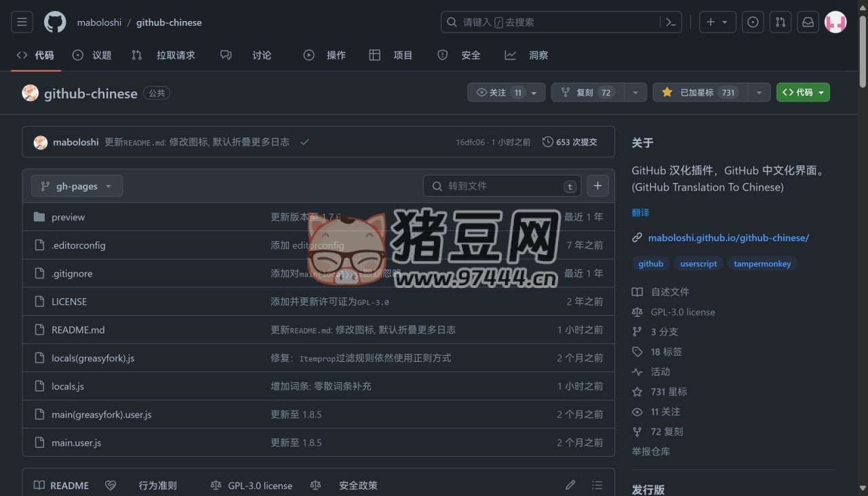Click the add file plus button
The width and height of the screenshot is (868, 496).
(x=597, y=186)
